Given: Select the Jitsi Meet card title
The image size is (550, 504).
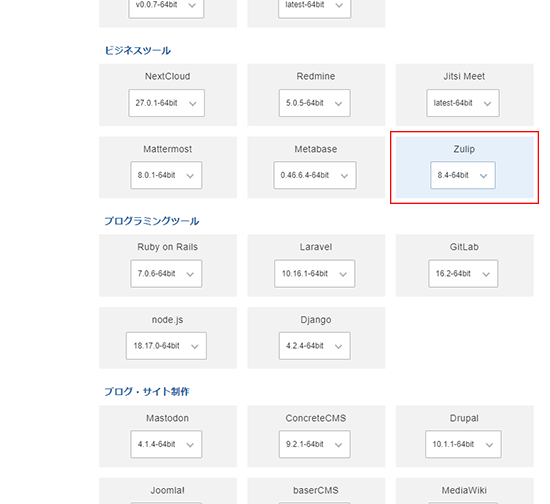Looking at the screenshot, I should pyautogui.click(x=464, y=76).
